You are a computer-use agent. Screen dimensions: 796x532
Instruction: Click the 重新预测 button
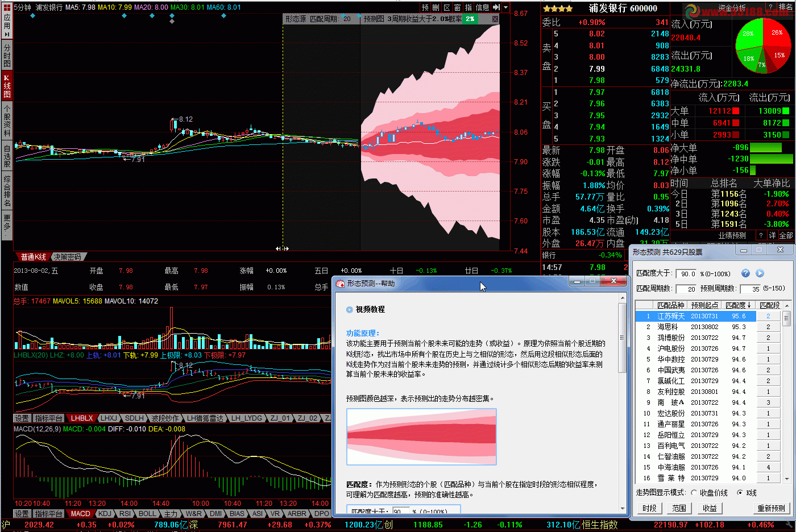[x=771, y=508]
